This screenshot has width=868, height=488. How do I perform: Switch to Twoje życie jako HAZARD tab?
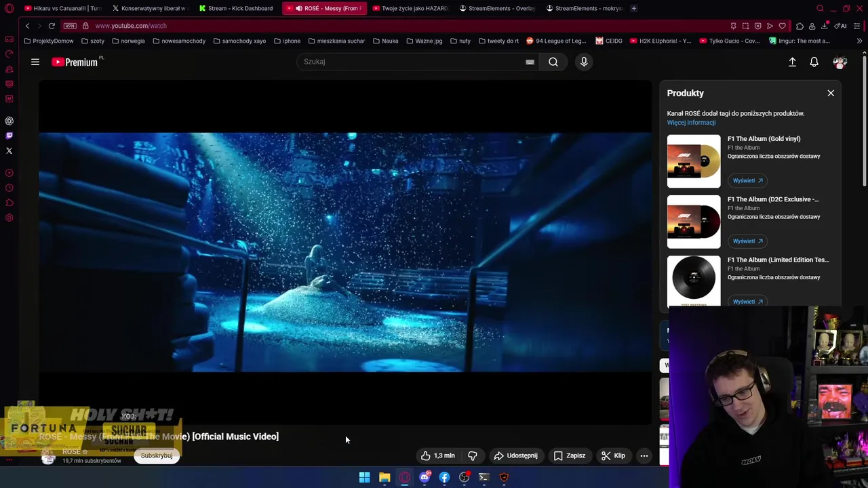410,8
